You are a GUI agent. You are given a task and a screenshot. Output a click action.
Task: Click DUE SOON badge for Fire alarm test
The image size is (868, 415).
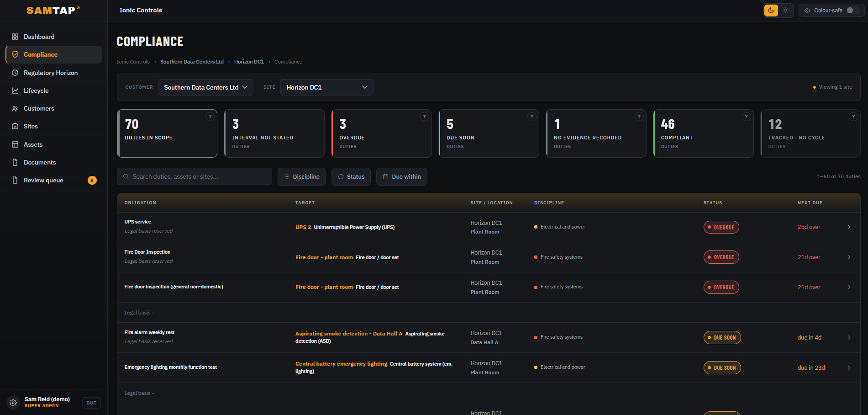pos(722,338)
